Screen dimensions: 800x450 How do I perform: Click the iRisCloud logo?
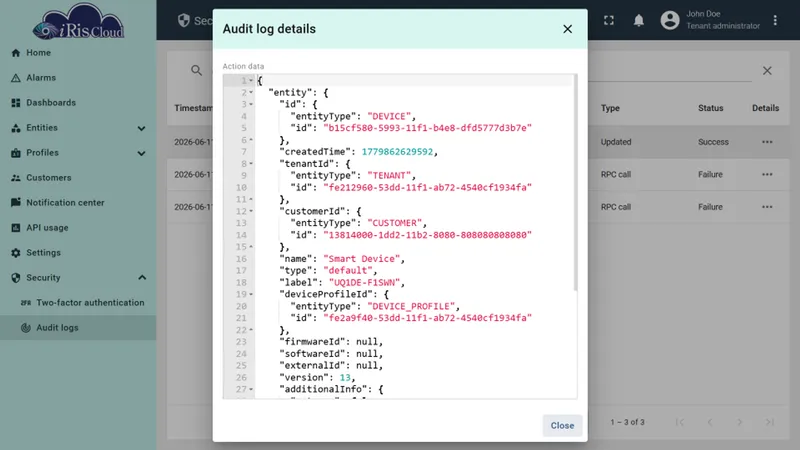pyautogui.click(x=78, y=21)
